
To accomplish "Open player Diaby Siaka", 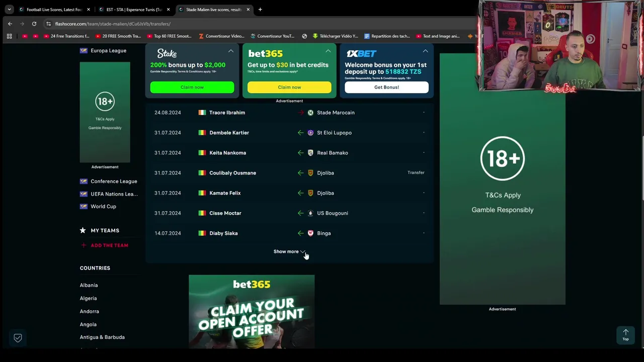I will [x=223, y=233].
